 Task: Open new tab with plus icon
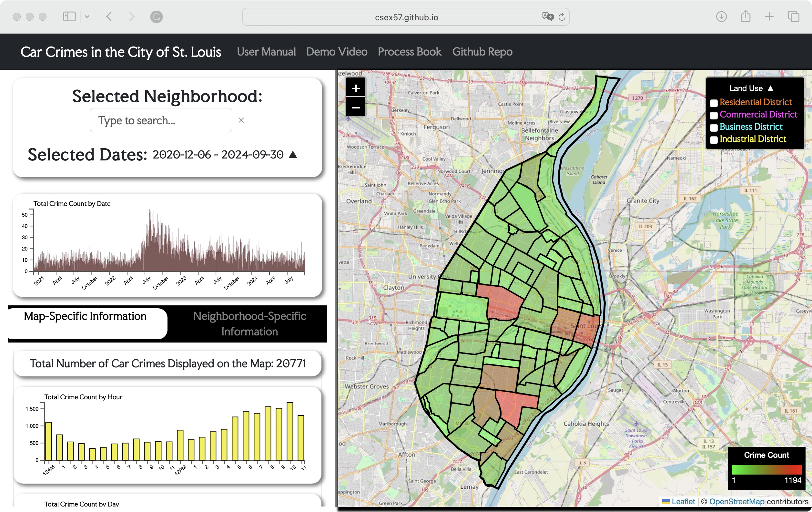(x=769, y=16)
